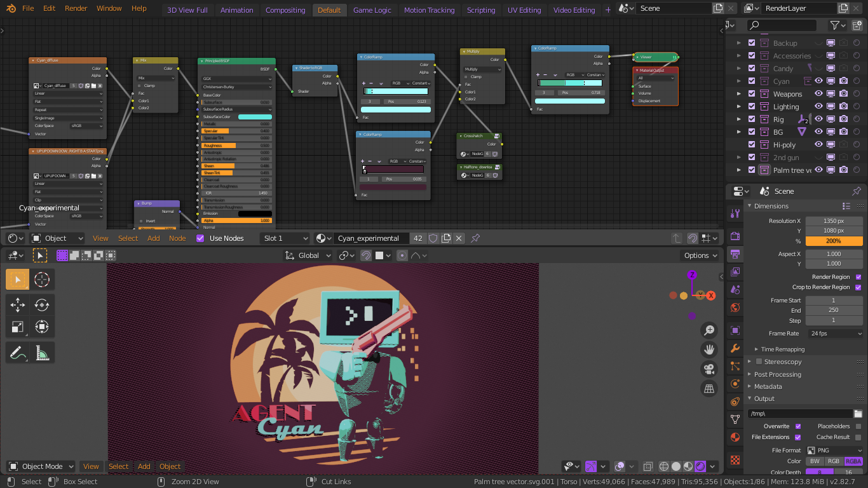The width and height of the screenshot is (868, 488).
Task: Switch to the UV Editing workspace tab
Action: click(524, 10)
